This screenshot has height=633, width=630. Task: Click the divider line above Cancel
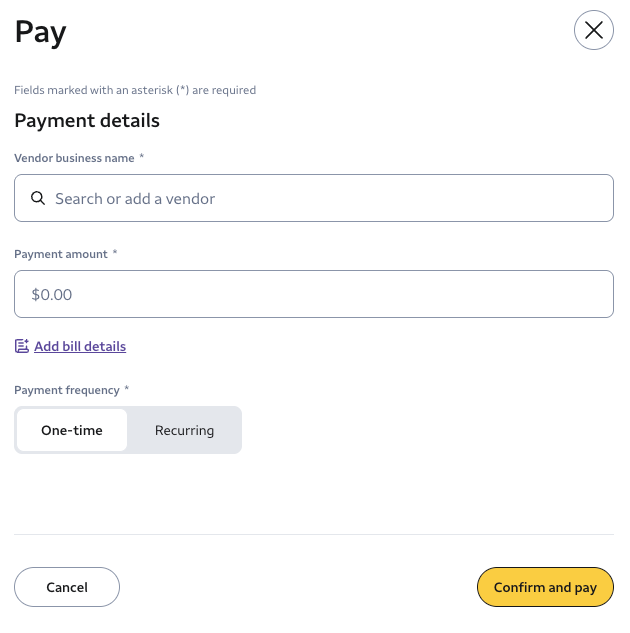click(313, 534)
